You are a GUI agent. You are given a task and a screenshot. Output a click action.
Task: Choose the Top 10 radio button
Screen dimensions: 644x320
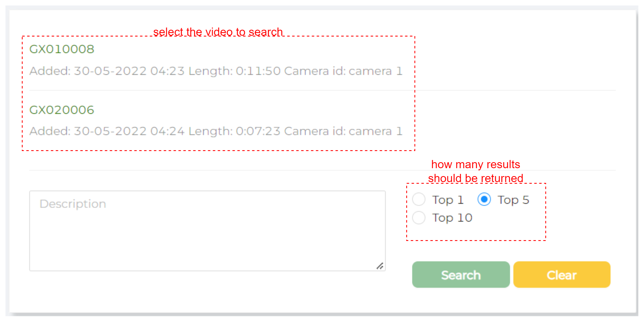click(x=419, y=218)
